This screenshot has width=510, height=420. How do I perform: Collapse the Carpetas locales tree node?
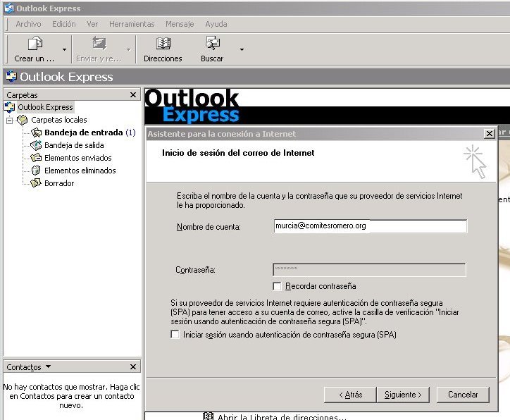(10, 120)
